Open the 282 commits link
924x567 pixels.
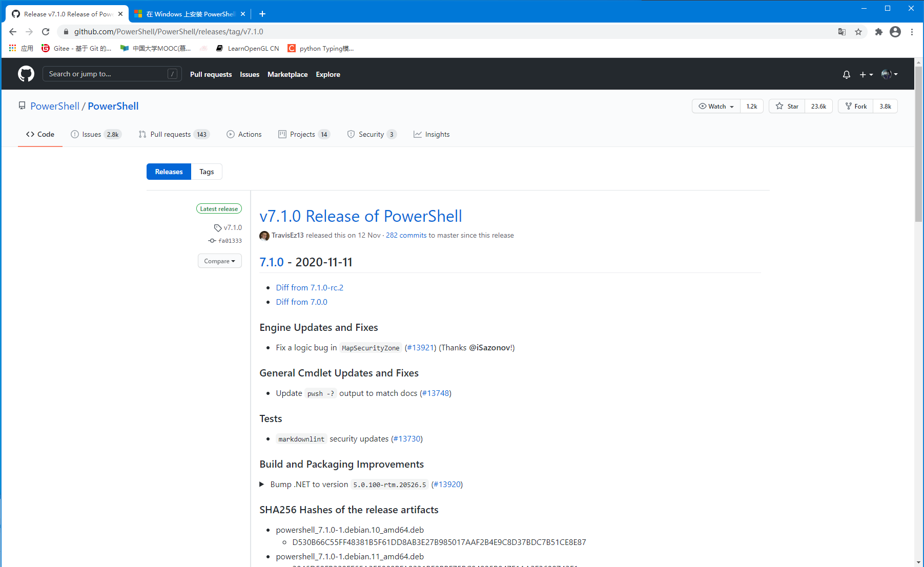tap(406, 235)
